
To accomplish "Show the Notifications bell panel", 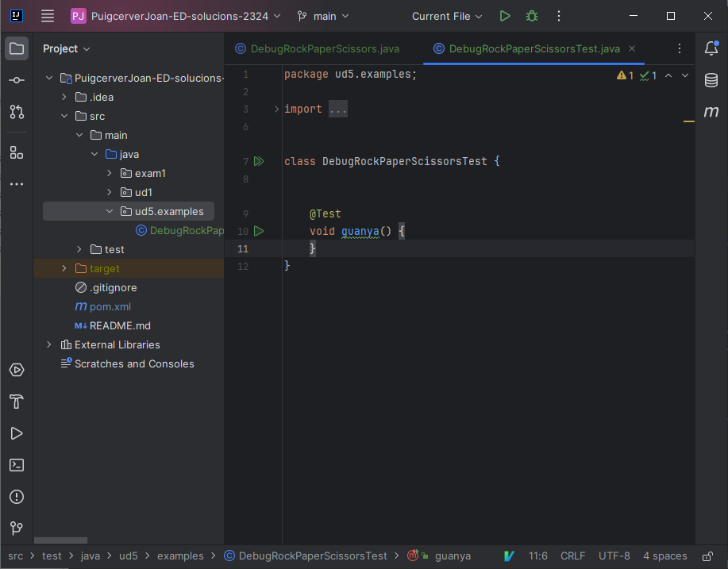I will coord(711,48).
